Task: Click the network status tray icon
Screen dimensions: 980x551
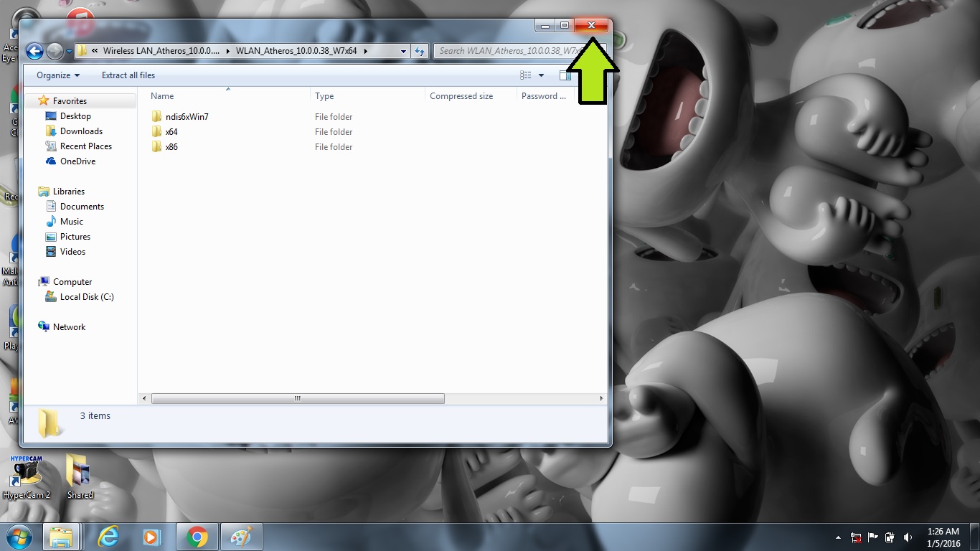Action: coord(856,537)
